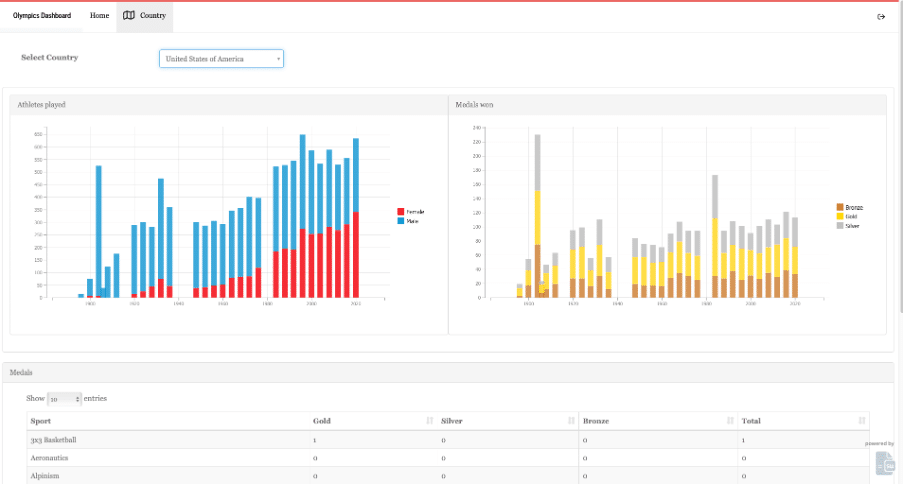Select the 3x3 Basketball table row

pos(448,440)
